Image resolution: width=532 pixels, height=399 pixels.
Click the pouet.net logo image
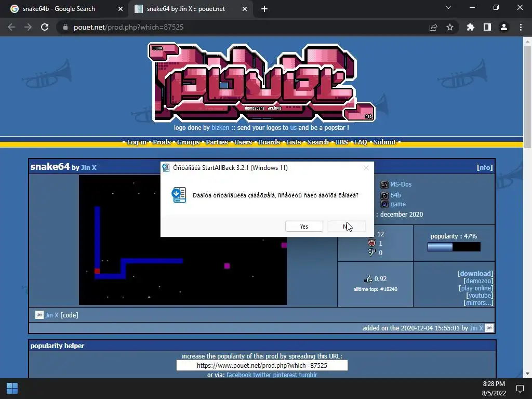point(262,83)
